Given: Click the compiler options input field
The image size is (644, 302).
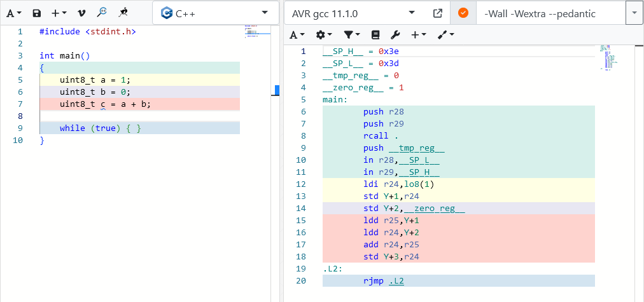Looking at the screenshot, I should point(550,13).
